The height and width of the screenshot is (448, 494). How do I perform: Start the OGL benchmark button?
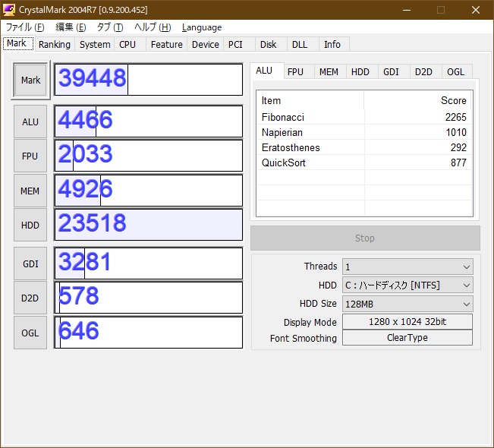click(x=30, y=333)
